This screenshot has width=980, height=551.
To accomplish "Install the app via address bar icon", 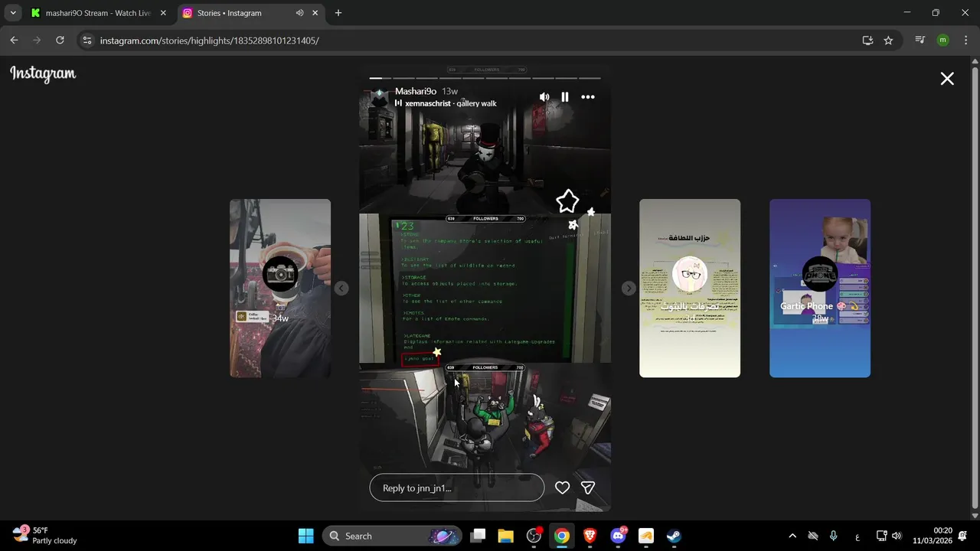I will pos(867,41).
